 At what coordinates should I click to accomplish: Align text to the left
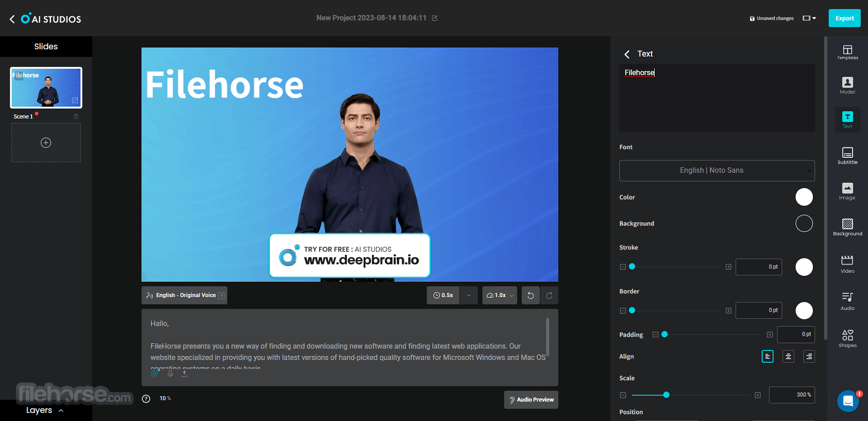[767, 356]
